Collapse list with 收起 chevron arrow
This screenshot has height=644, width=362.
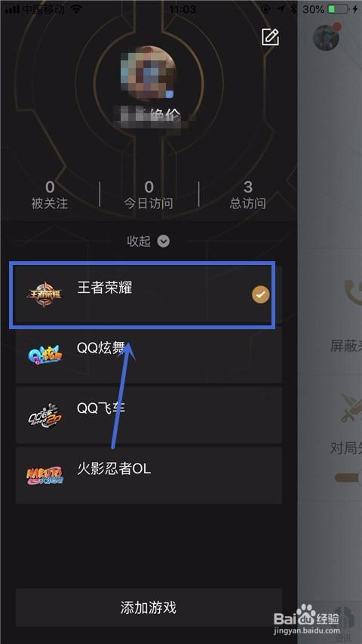coord(164,241)
